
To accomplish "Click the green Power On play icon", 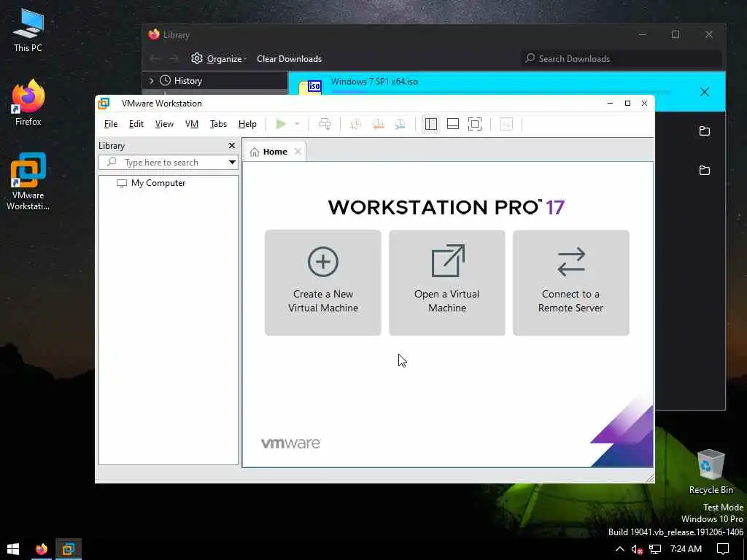I will tap(281, 124).
